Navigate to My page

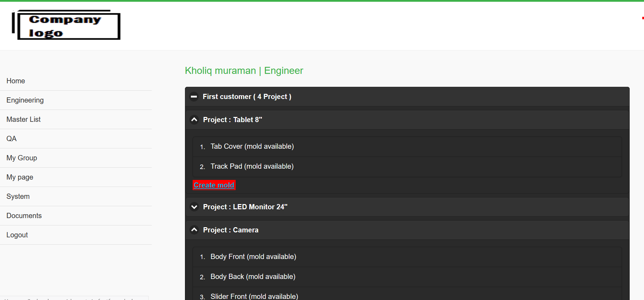pos(20,177)
